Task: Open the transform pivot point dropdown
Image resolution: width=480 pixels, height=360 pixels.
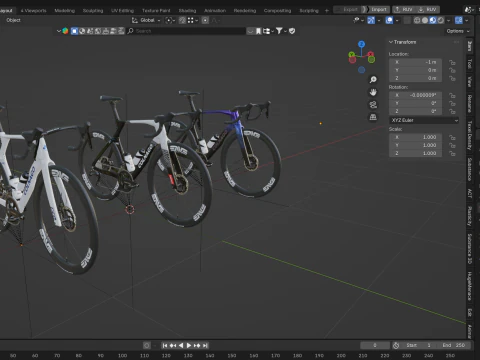Action: click(x=170, y=20)
